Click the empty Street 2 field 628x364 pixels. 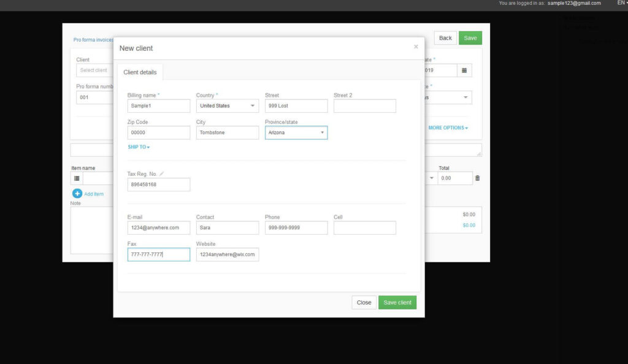click(x=365, y=106)
